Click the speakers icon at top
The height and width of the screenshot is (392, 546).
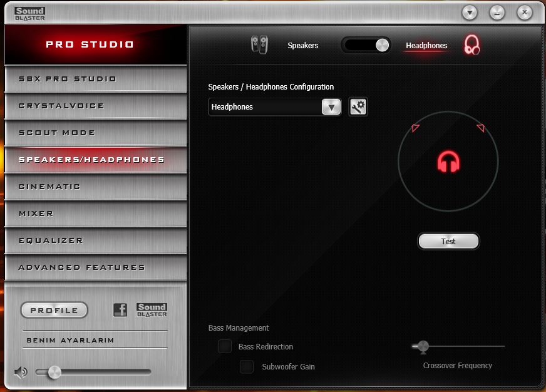(259, 45)
